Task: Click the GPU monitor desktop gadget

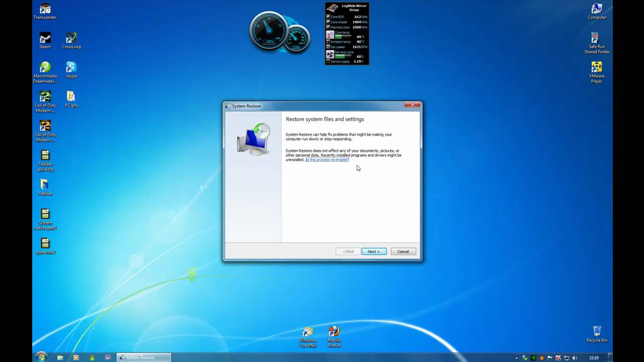Action: coord(347,33)
